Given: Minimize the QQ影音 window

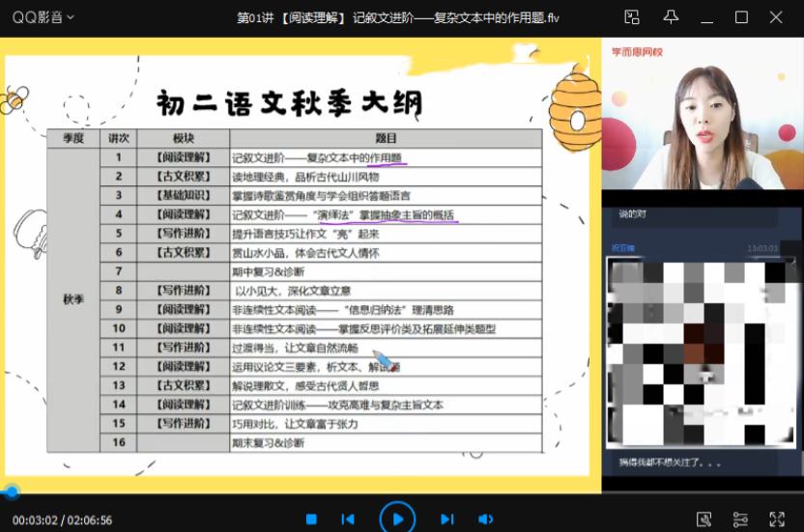Looking at the screenshot, I should coord(707,16).
